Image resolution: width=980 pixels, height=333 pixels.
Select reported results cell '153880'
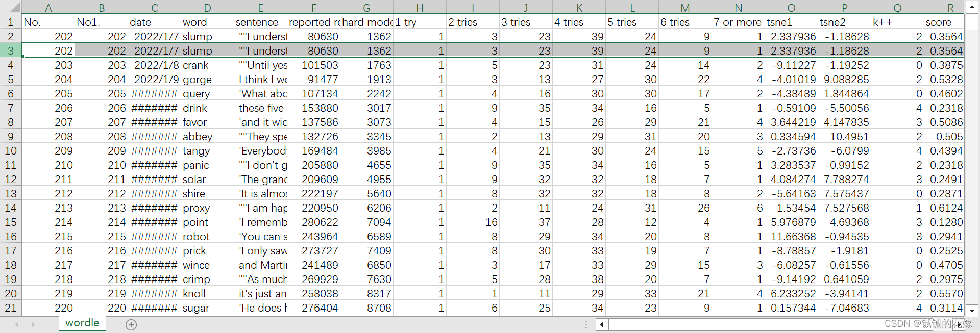pyautogui.click(x=314, y=108)
